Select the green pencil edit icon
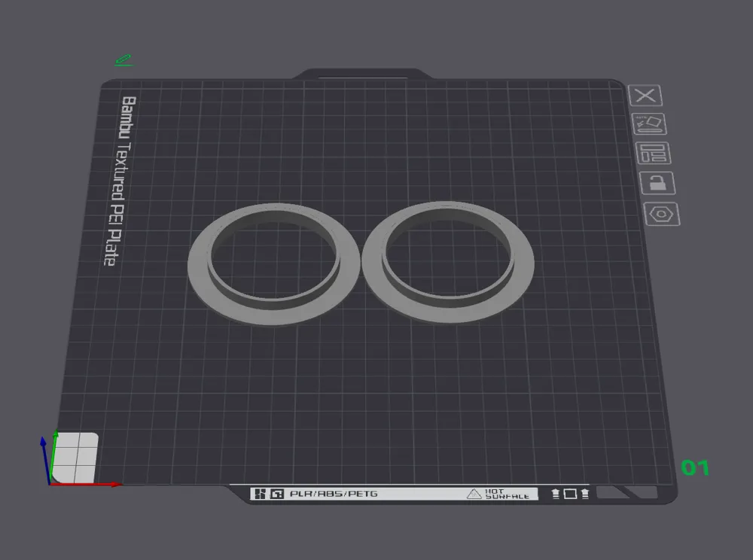 click(x=123, y=59)
